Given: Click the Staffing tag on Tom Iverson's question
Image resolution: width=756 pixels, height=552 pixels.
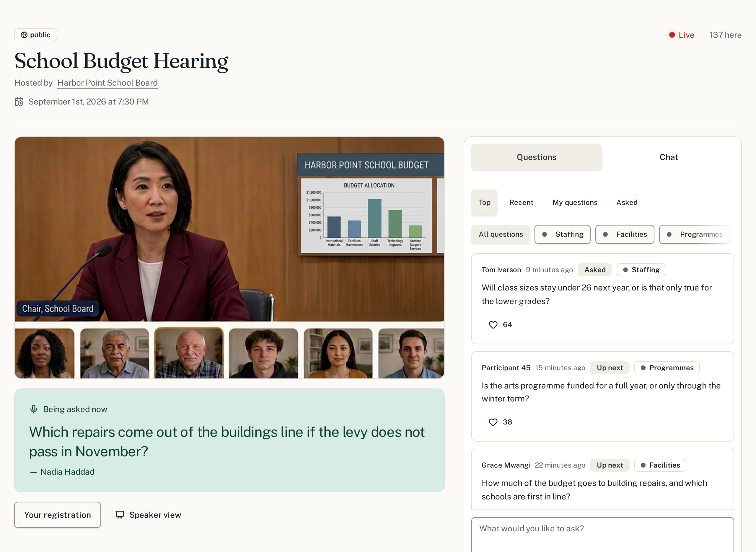Looking at the screenshot, I should pyautogui.click(x=641, y=270).
